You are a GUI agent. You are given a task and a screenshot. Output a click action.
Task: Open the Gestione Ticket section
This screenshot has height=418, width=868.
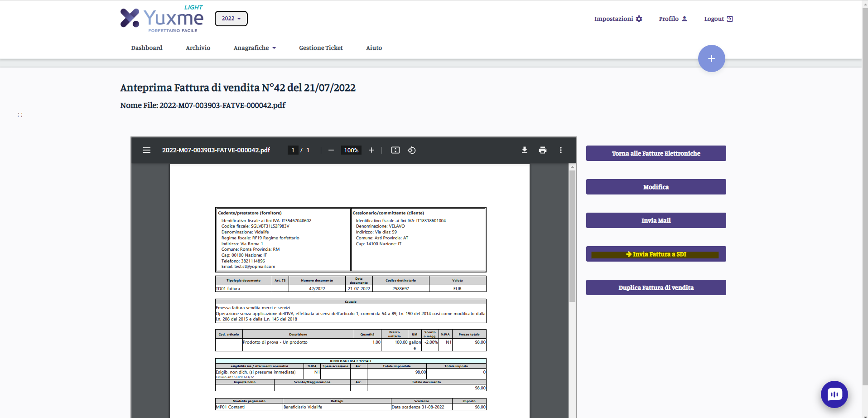tap(320, 48)
